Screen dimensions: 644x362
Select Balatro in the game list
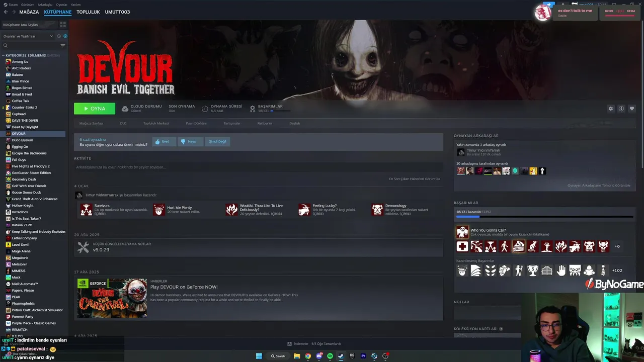(18, 75)
